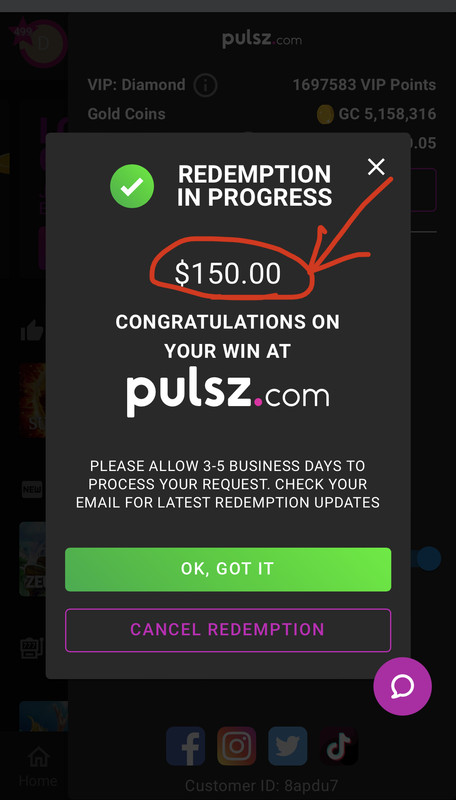Open the Twitter social icon
This screenshot has width=456, height=800.
288,746
